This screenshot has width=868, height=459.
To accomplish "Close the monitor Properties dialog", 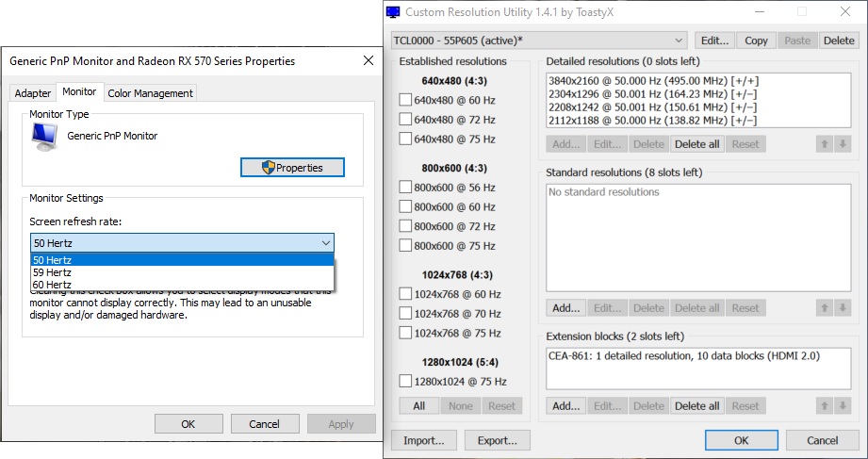I will click(368, 60).
